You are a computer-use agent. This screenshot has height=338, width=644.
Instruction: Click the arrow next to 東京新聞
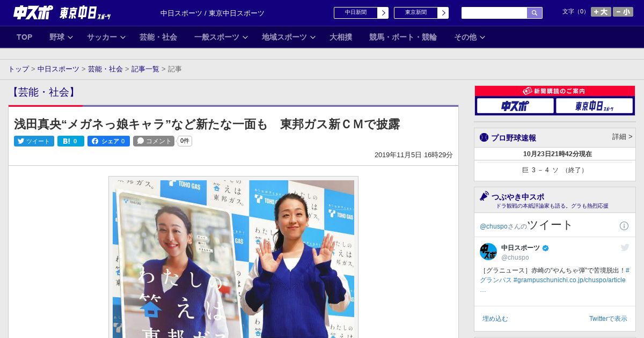(x=443, y=13)
